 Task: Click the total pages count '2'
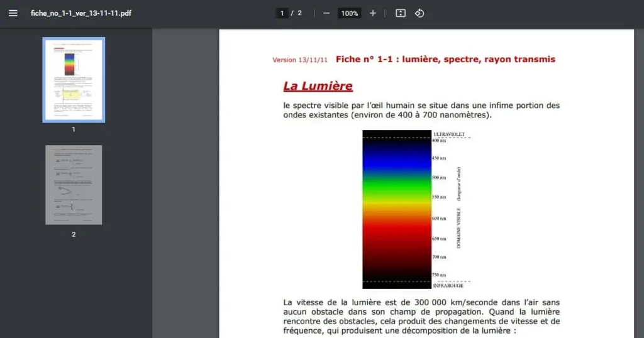tap(300, 13)
